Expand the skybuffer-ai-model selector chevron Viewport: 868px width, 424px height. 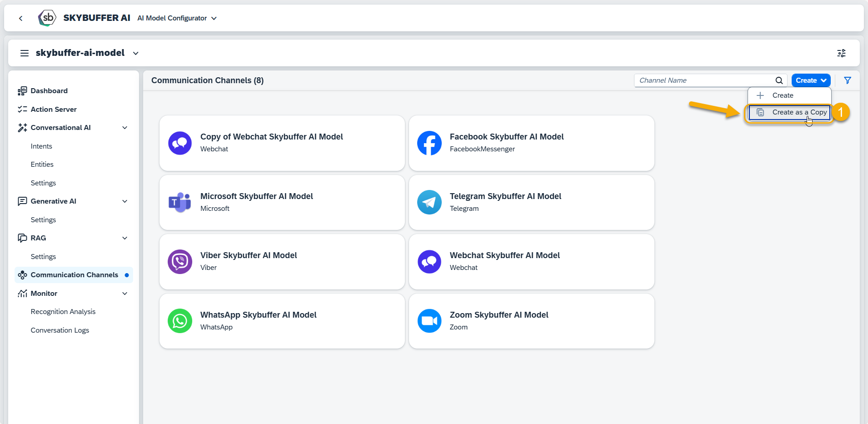[135, 53]
